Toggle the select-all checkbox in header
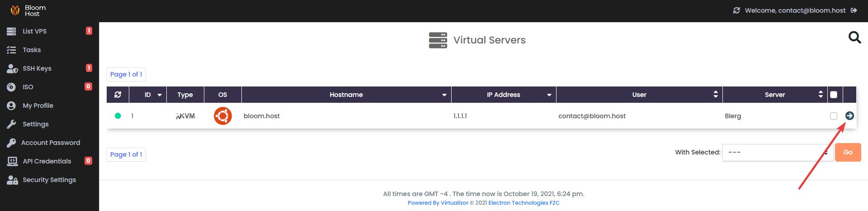This screenshot has width=868, height=211. tap(834, 95)
